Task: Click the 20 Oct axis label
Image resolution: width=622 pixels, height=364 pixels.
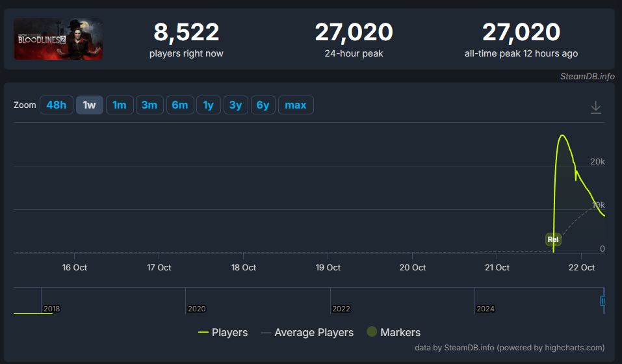Action: (x=413, y=268)
